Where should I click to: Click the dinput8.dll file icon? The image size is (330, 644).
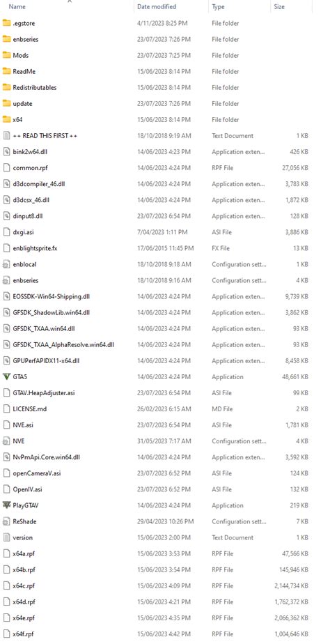[x=6, y=216]
